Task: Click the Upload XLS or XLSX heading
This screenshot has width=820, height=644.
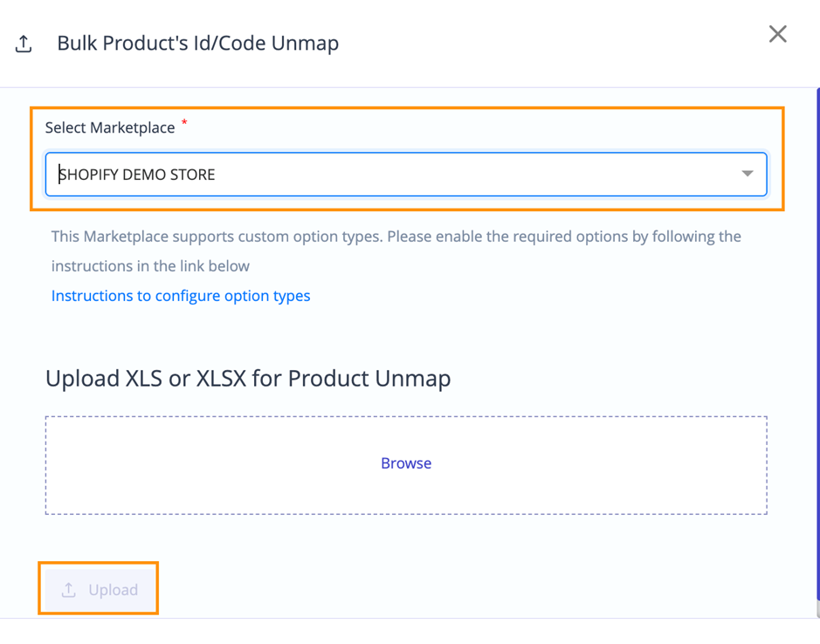Action: pyautogui.click(x=248, y=378)
